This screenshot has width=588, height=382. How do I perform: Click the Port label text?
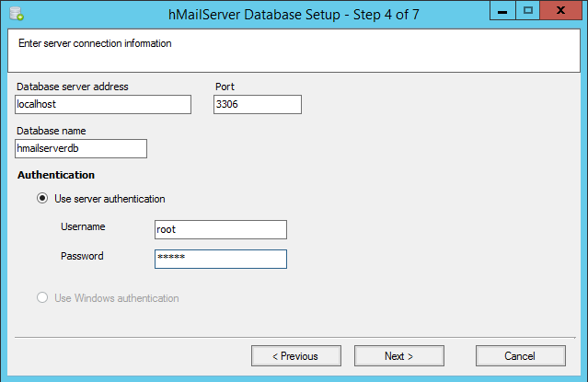[x=225, y=87]
